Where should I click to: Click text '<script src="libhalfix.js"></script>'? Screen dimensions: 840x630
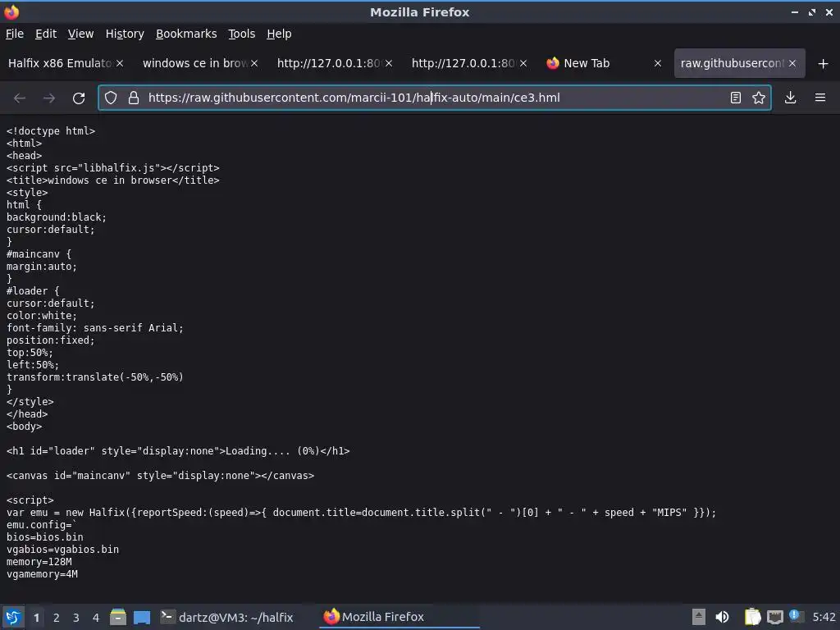(x=113, y=168)
